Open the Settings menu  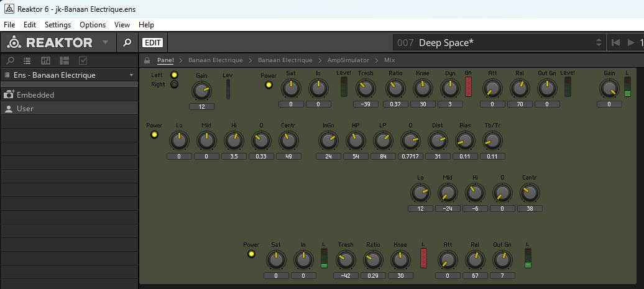point(58,25)
